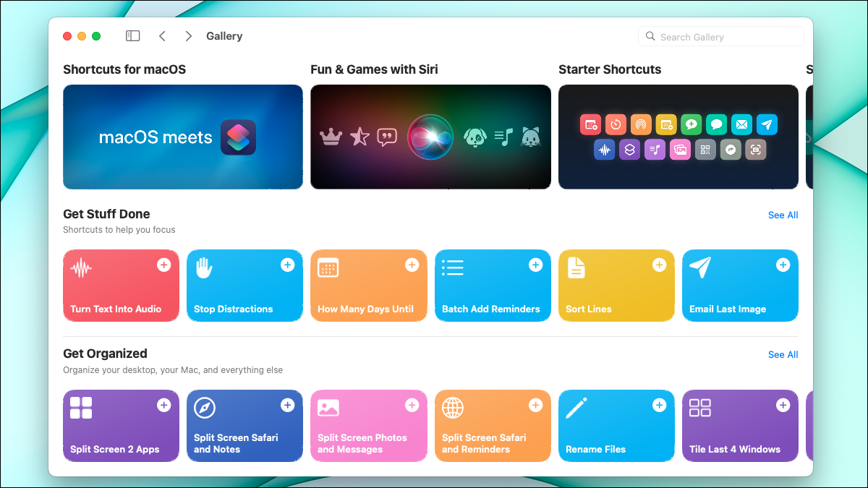Click the Search Gallery field
Image resolution: width=868 pixels, height=488 pixels.
coord(720,37)
